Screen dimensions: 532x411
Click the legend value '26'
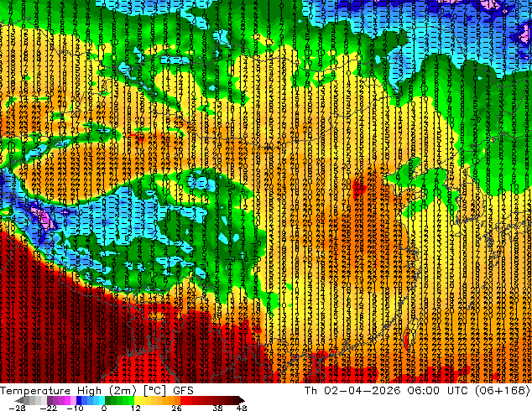(x=176, y=408)
